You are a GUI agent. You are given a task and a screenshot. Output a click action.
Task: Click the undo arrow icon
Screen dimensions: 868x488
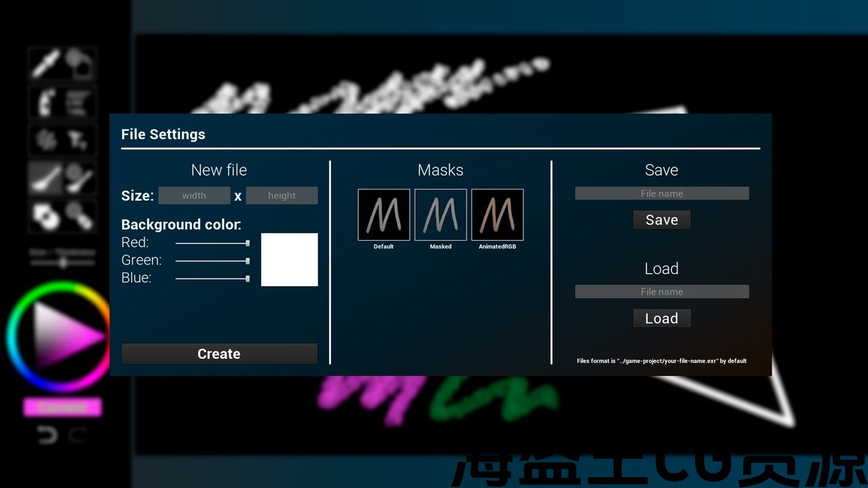click(46, 434)
